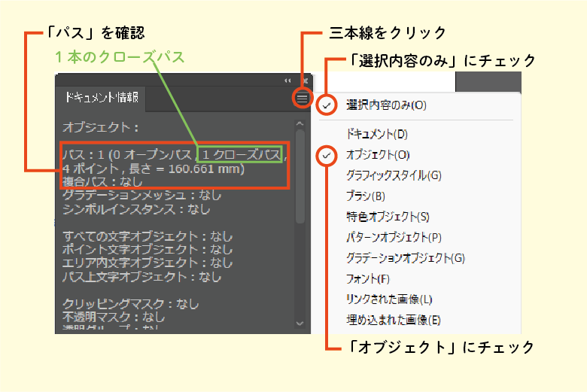Click the info panel scrollbar thumb
Viewport: 587px width, 392px height.
click(300, 176)
